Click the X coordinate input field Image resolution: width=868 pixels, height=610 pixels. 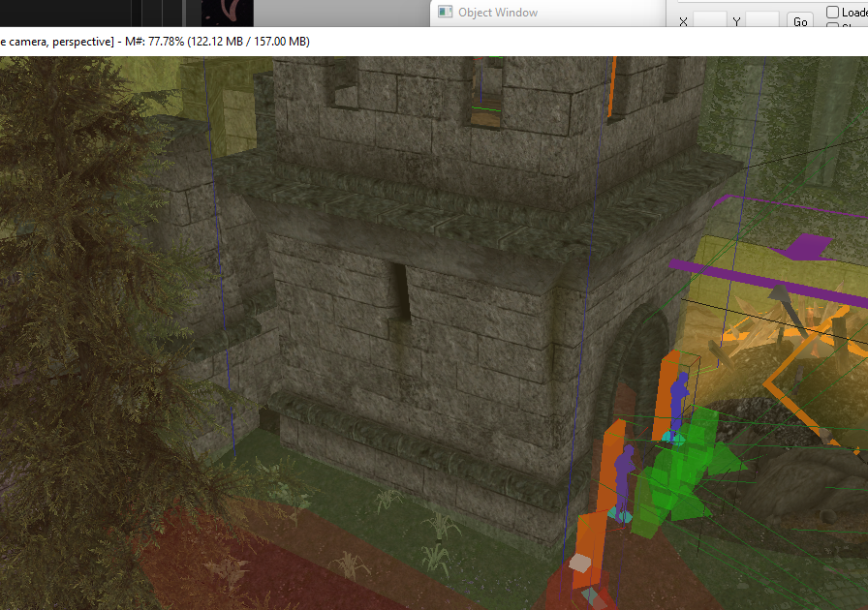710,21
